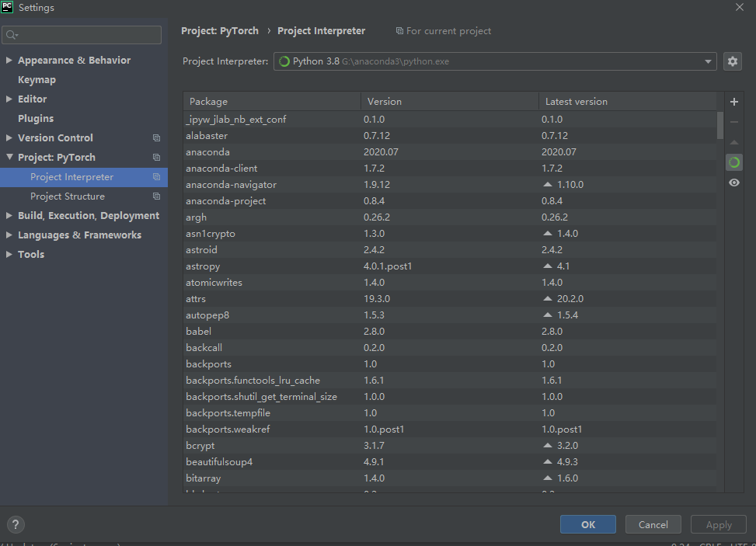Click upgrade arrow for autopep8 row
756x546 pixels.
pyautogui.click(x=547, y=315)
